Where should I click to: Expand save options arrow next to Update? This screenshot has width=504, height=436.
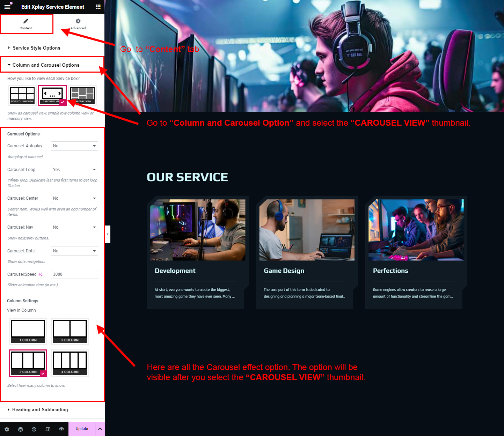point(100,429)
